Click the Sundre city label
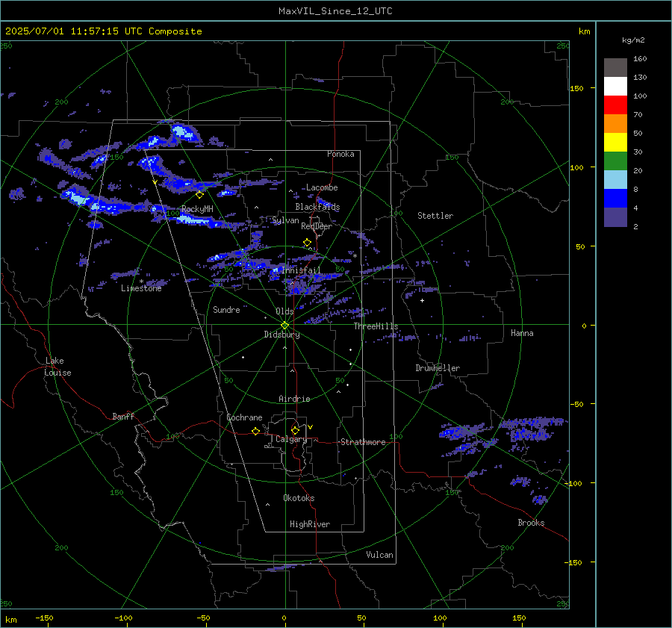This screenshot has width=672, height=628. pos(226,309)
